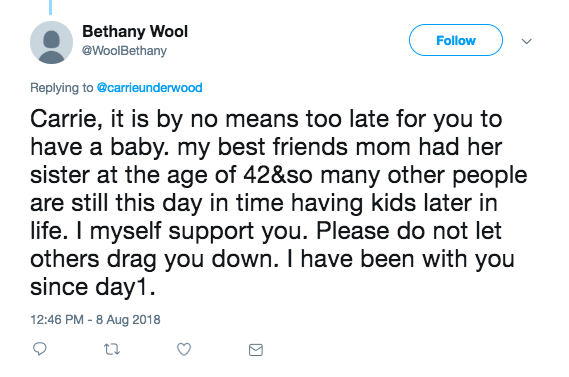Open the 12:46 PM - 8 Aug 2018 timestamp

point(95,320)
